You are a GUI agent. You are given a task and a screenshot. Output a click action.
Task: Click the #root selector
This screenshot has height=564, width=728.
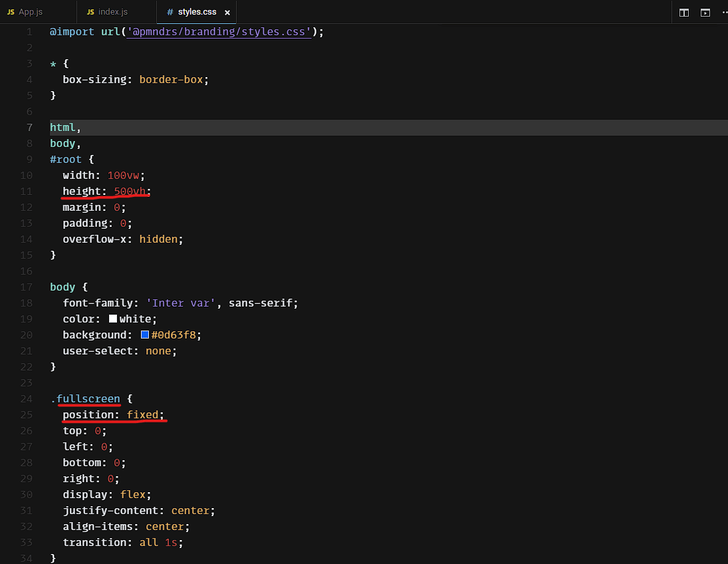pyautogui.click(x=66, y=160)
